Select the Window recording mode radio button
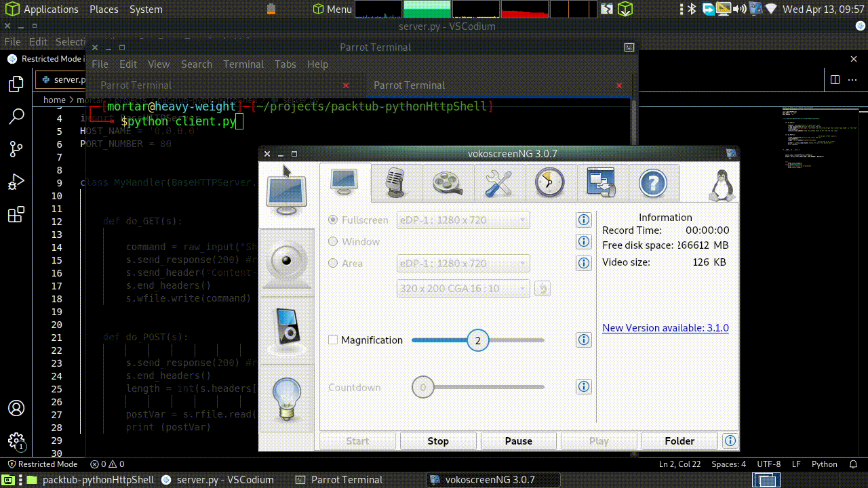This screenshot has width=868, height=488. click(x=333, y=241)
